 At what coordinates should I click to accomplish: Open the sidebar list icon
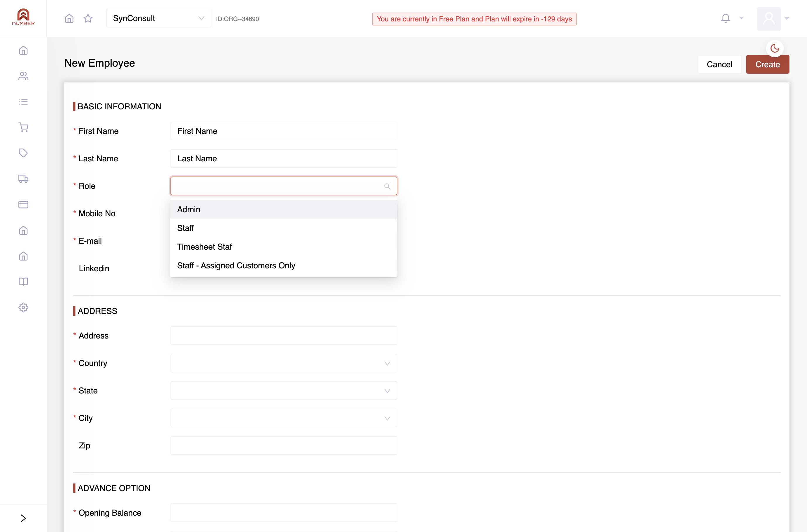pyautogui.click(x=23, y=102)
